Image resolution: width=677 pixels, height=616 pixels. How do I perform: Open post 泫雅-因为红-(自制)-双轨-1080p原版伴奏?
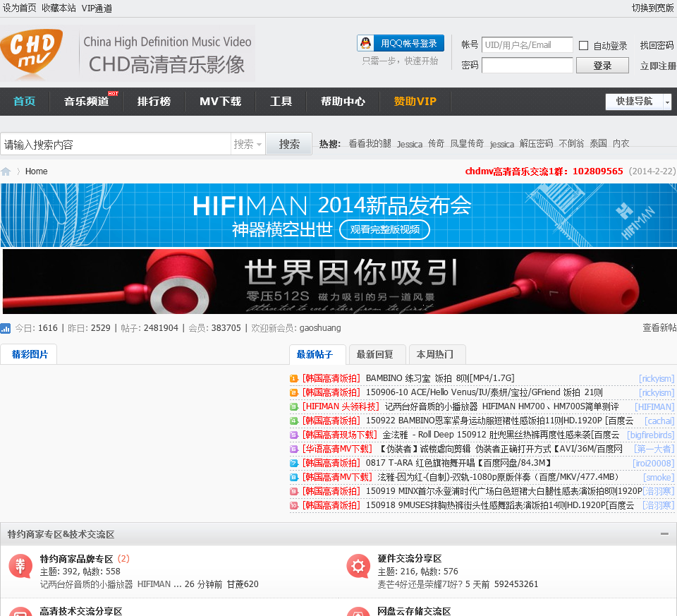click(x=498, y=477)
